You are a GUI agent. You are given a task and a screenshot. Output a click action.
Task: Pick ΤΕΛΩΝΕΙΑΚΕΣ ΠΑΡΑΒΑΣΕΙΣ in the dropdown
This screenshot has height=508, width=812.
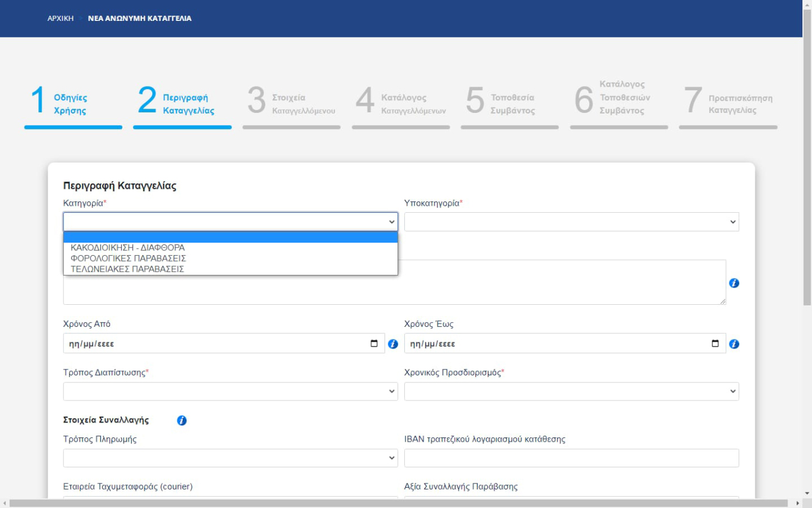[127, 269]
